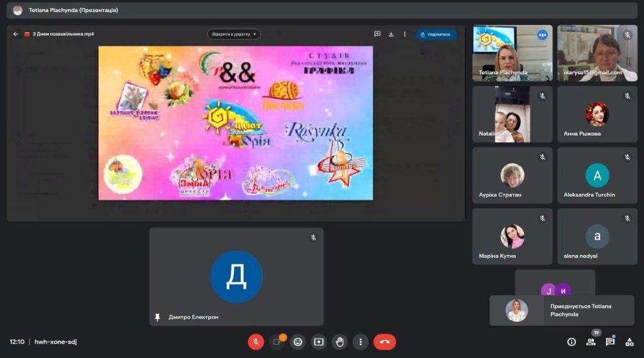Screen dimensions: 644x358
Task: Open the file viewer three-dot menu
Action: tap(404, 34)
